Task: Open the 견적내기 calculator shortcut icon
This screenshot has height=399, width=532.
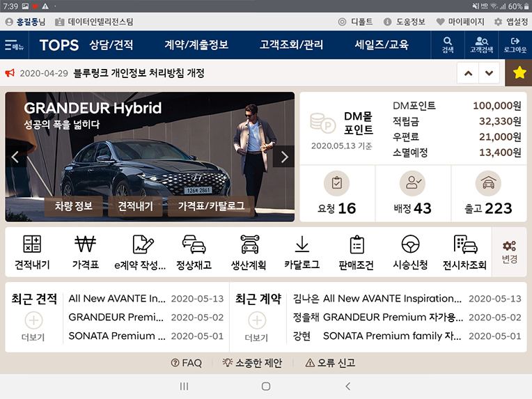Action: [x=32, y=244]
